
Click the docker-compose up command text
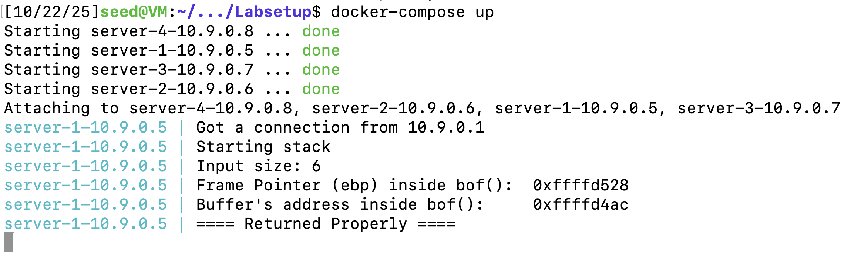[412, 12]
